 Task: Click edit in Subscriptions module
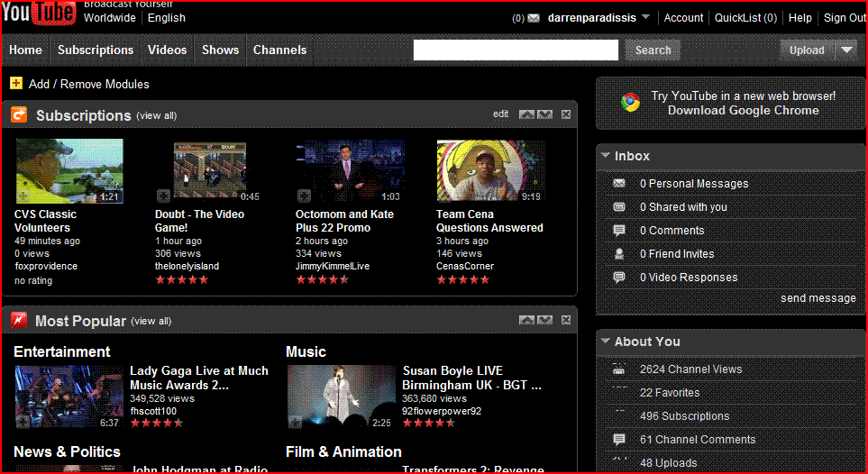point(500,114)
